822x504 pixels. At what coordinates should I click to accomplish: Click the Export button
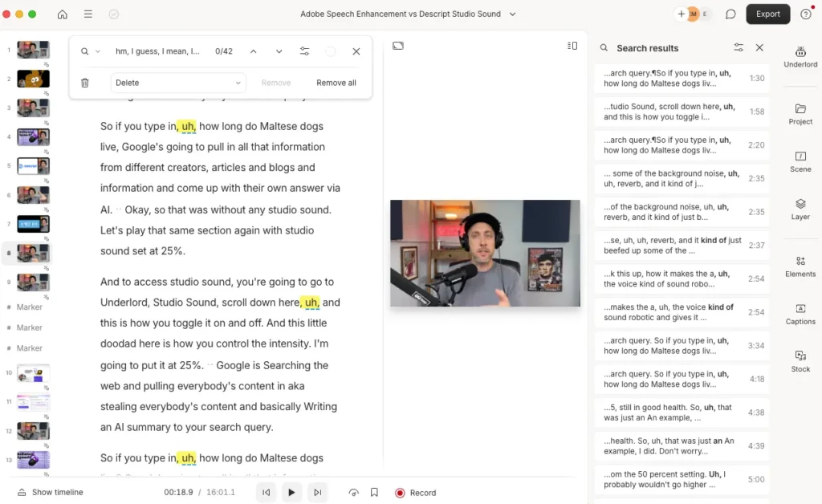tap(768, 14)
